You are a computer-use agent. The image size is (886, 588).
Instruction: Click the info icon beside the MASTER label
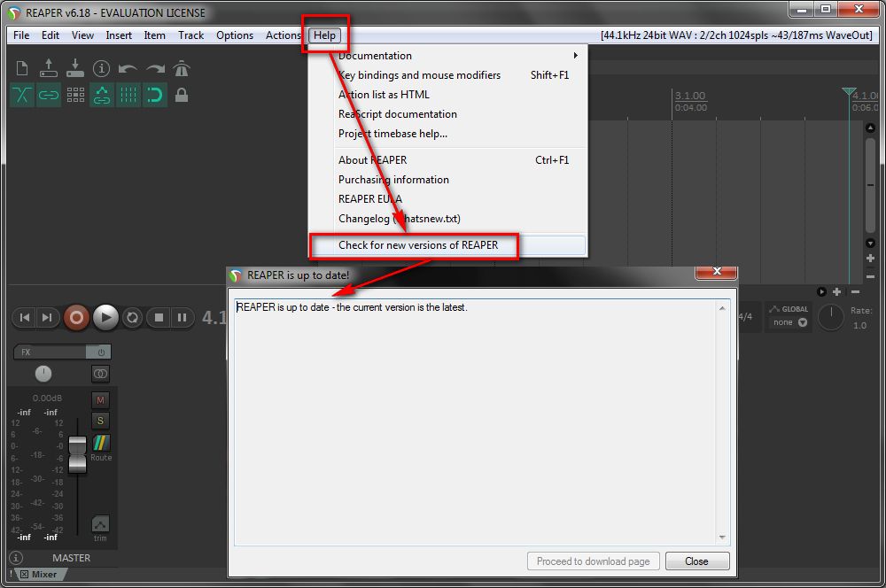(16, 558)
